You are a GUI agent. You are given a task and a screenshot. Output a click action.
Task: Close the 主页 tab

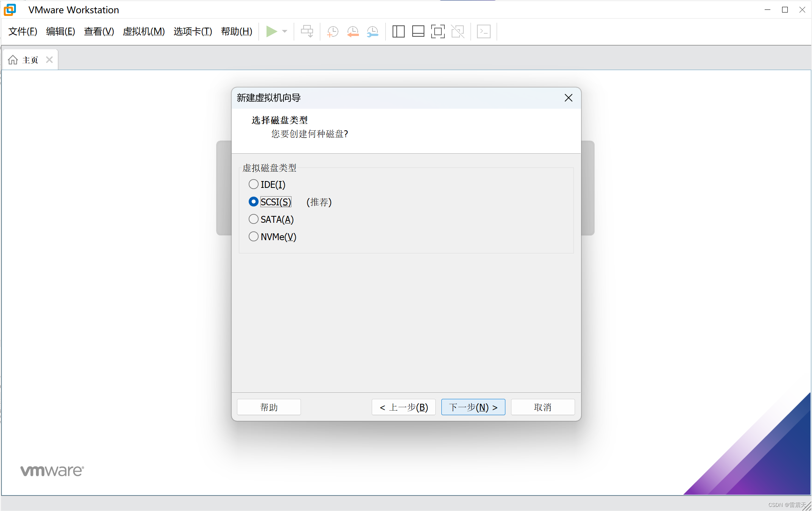pos(49,60)
